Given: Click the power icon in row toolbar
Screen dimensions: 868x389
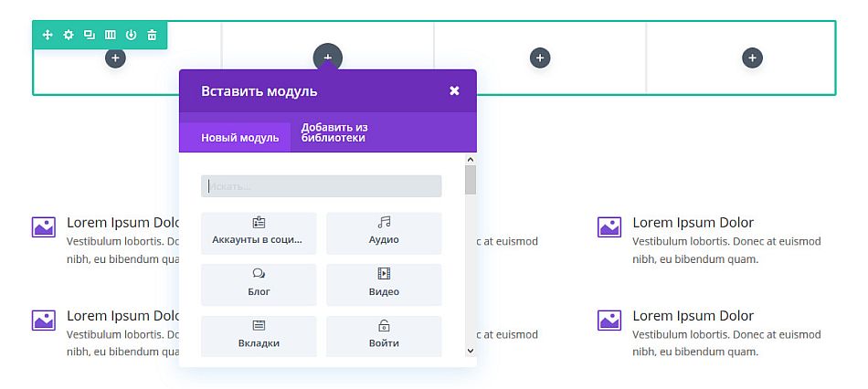Looking at the screenshot, I should [131, 35].
